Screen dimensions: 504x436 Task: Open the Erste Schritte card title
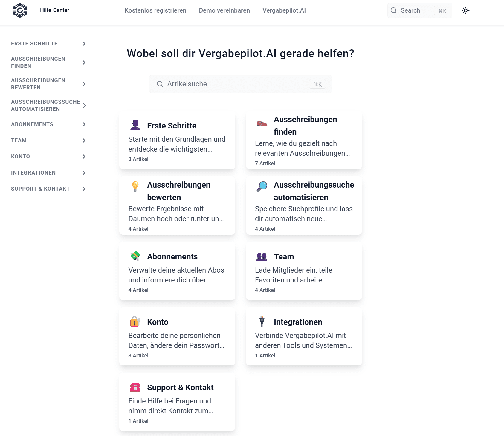(172, 126)
